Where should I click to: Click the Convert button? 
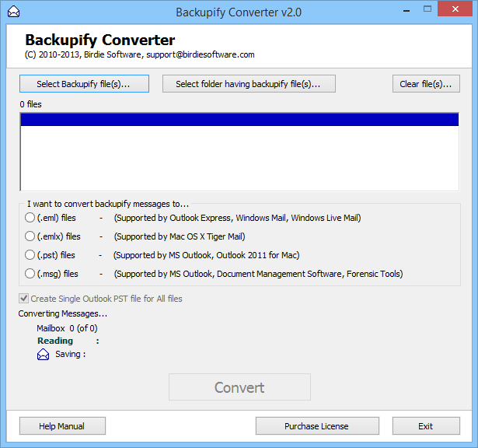pos(239,387)
